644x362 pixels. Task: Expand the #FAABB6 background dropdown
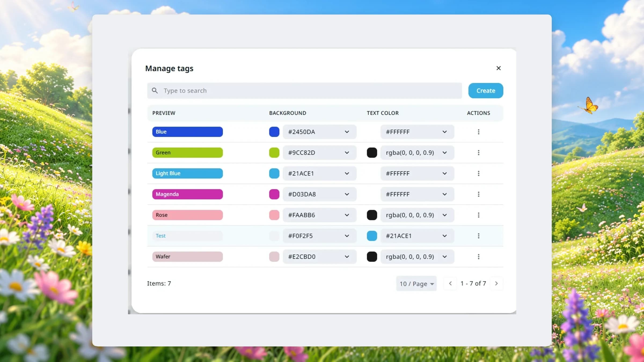(320, 215)
